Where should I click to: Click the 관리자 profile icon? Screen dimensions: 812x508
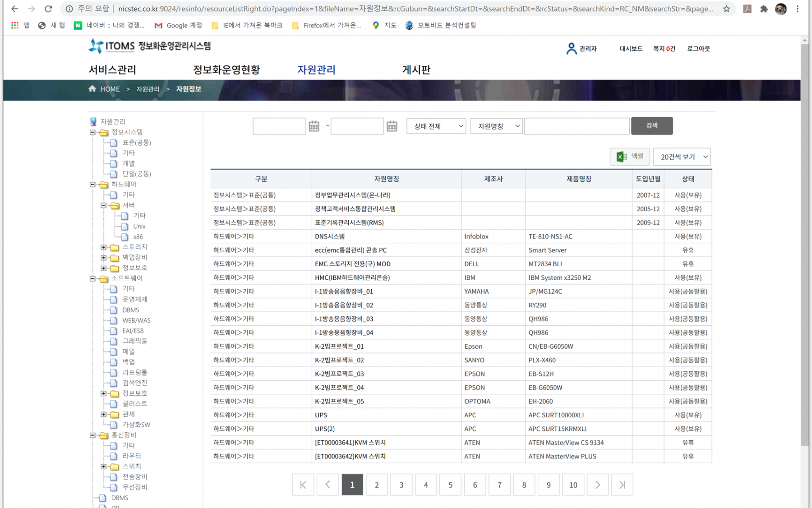click(571, 48)
